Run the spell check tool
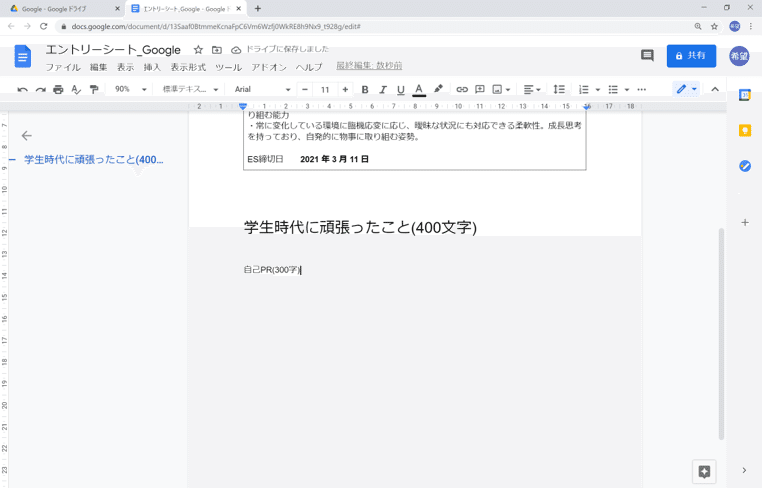Image resolution: width=762 pixels, height=488 pixels. (x=76, y=89)
